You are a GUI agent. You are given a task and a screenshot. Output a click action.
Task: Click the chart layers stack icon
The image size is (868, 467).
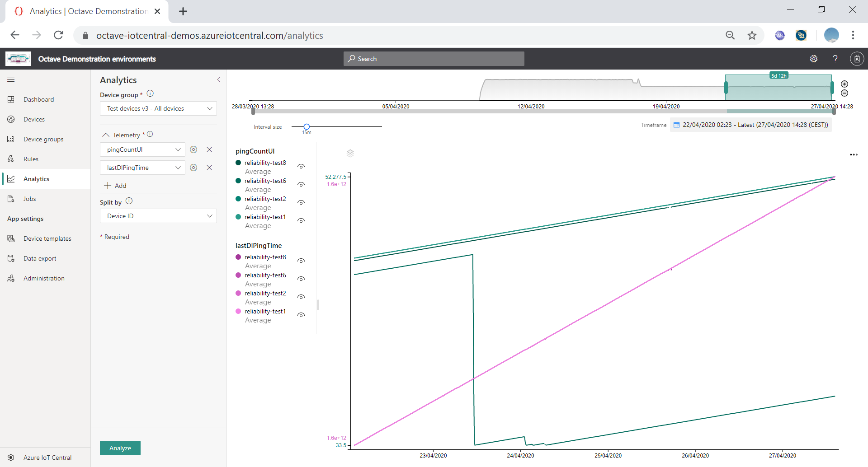(350, 153)
